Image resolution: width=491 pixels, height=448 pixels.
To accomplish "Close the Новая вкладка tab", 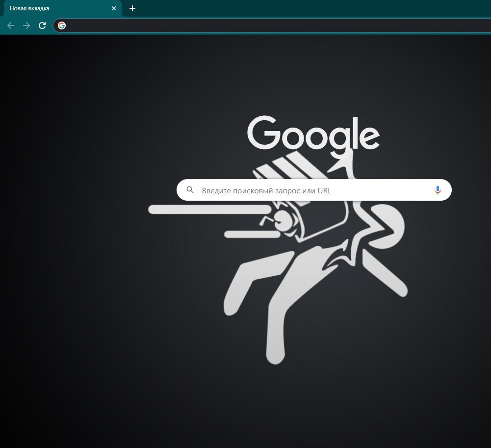I will click(114, 8).
